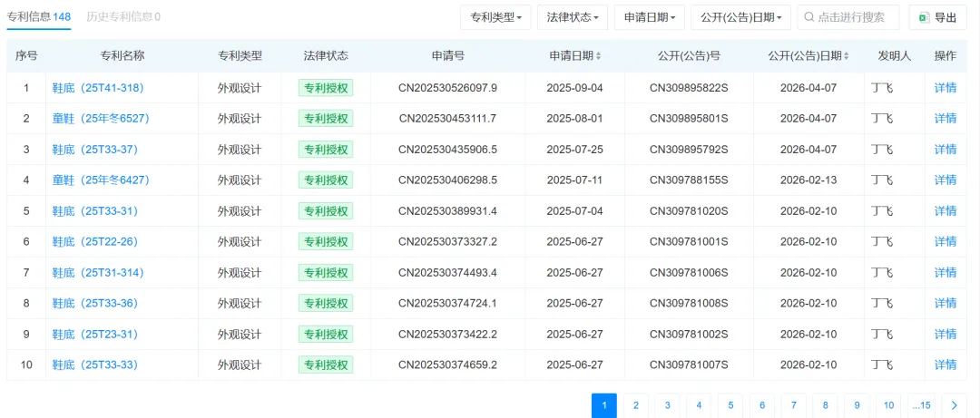Export the list with 导出 button
Image resolution: width=980 pixels, height=418 pixels.
pyautogui.click(x=938, y=17)
